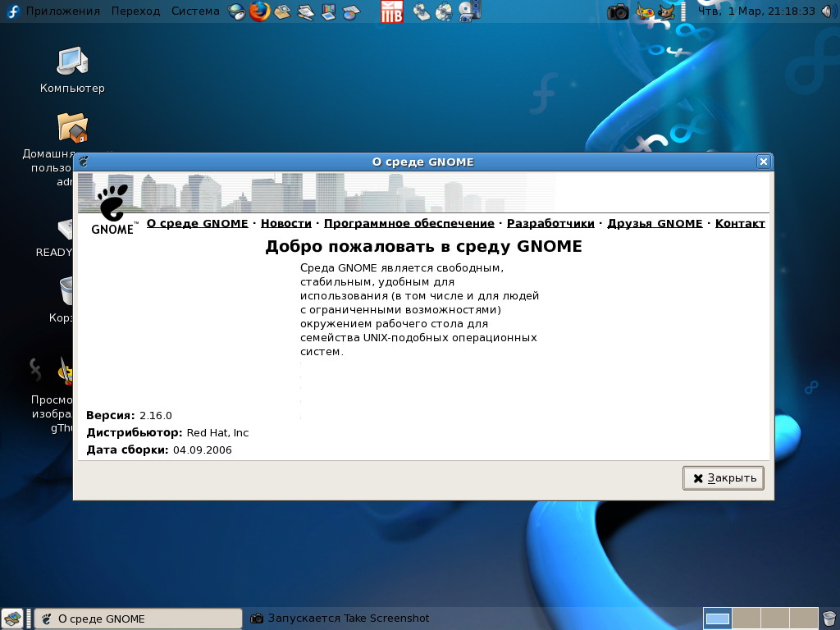The image size is (840, 630).
Task: Click the distributor text 'Red Hat, Inc'
Action: pyautogui.click(x=217, y=433)
